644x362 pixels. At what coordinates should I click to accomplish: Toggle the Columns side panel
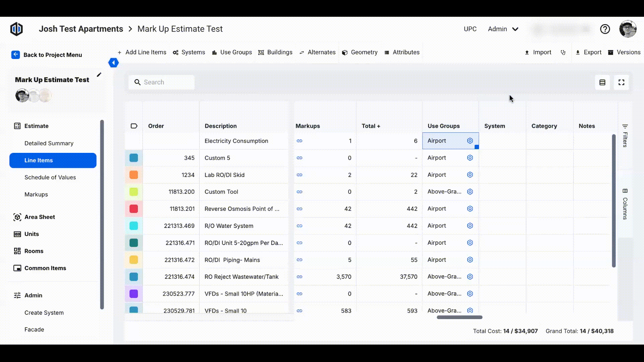click(x=625, y=204)
